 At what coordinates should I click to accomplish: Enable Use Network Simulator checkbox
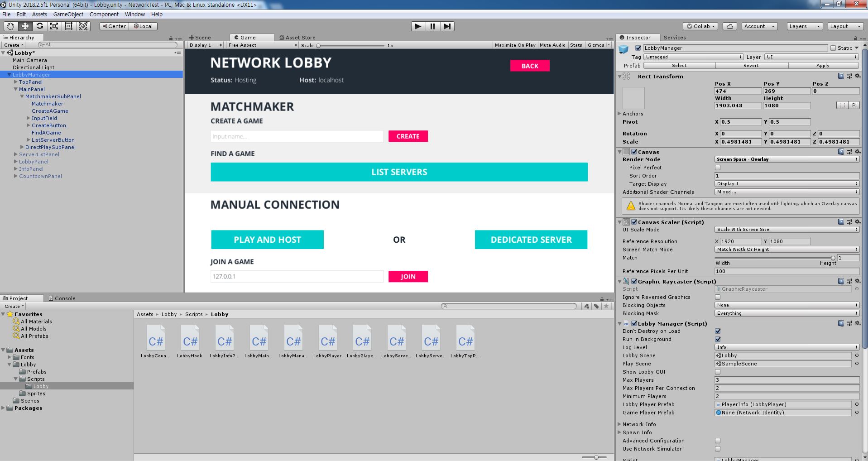[x=718, y=449]
